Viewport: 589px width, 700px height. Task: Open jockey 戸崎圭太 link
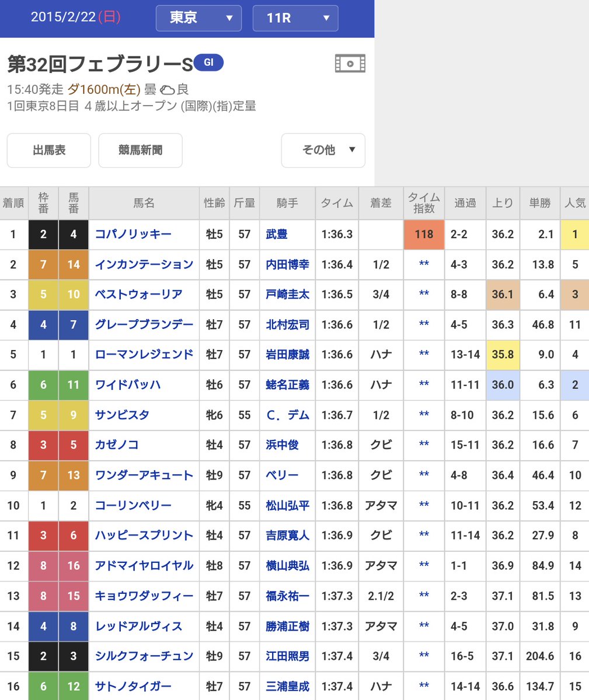[287, 295]
